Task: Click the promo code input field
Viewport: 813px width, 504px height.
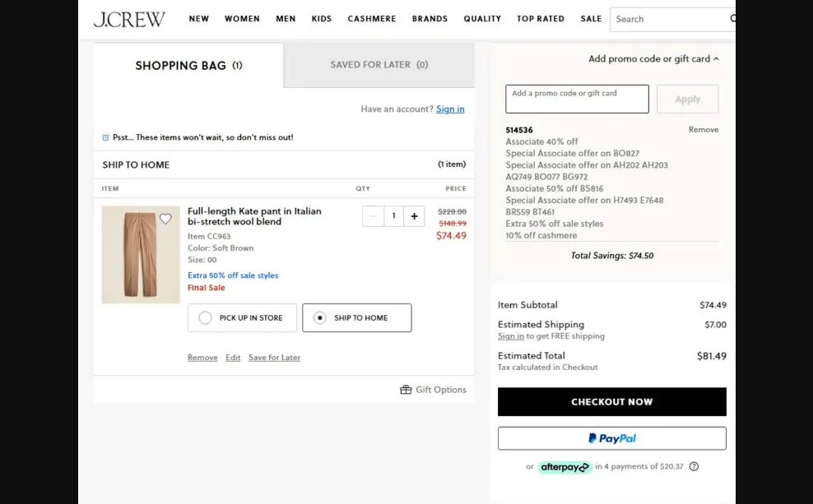Action: 576,98
